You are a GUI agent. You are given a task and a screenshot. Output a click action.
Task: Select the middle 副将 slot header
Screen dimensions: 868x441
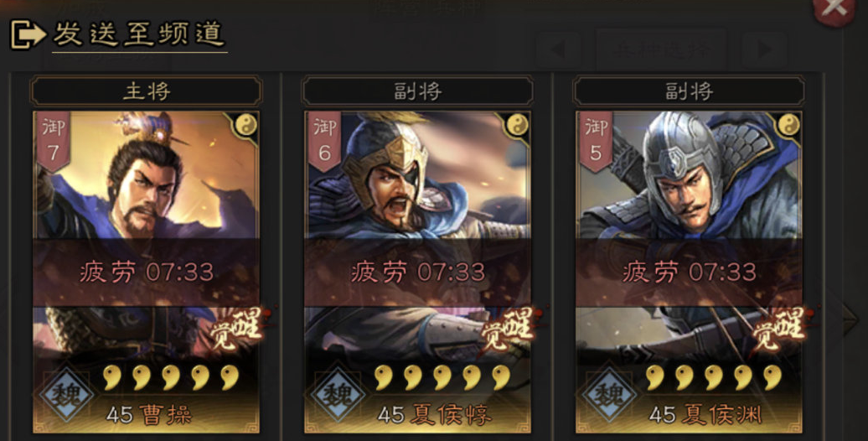point(417,91)
